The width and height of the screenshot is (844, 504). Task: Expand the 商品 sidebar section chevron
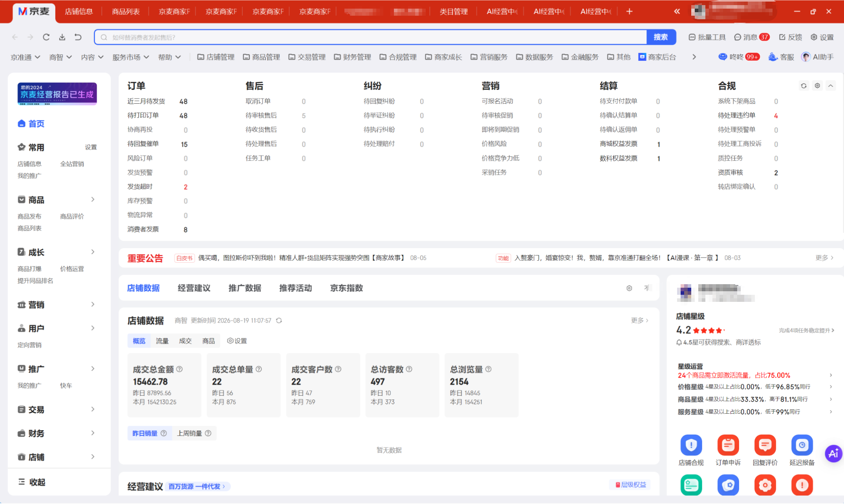coord(93,199)
